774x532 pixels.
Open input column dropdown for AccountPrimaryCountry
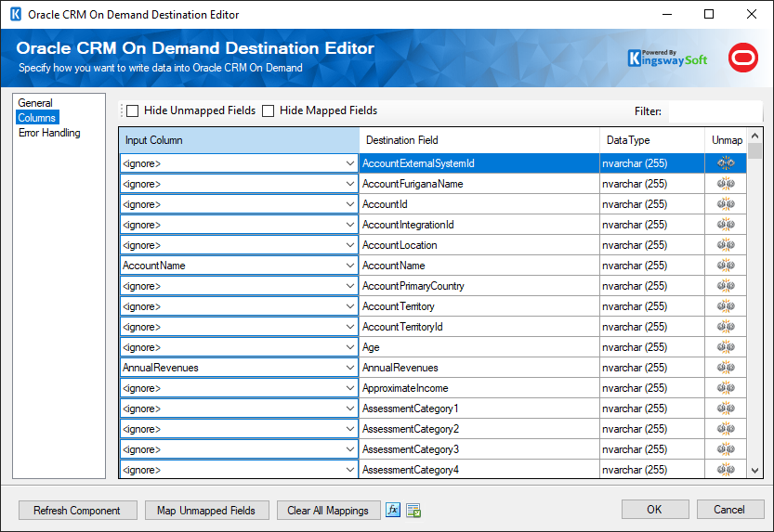(x=350, y=286)
